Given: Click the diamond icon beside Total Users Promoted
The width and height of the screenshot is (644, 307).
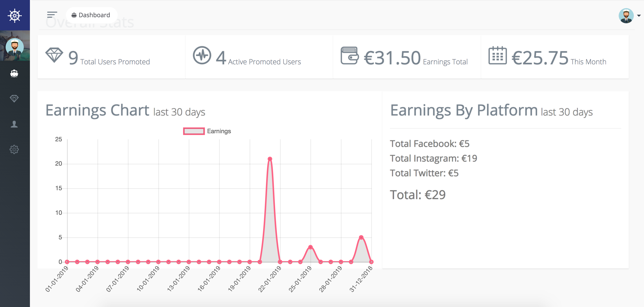Looking at the screenshot, I should coord(54,55).
